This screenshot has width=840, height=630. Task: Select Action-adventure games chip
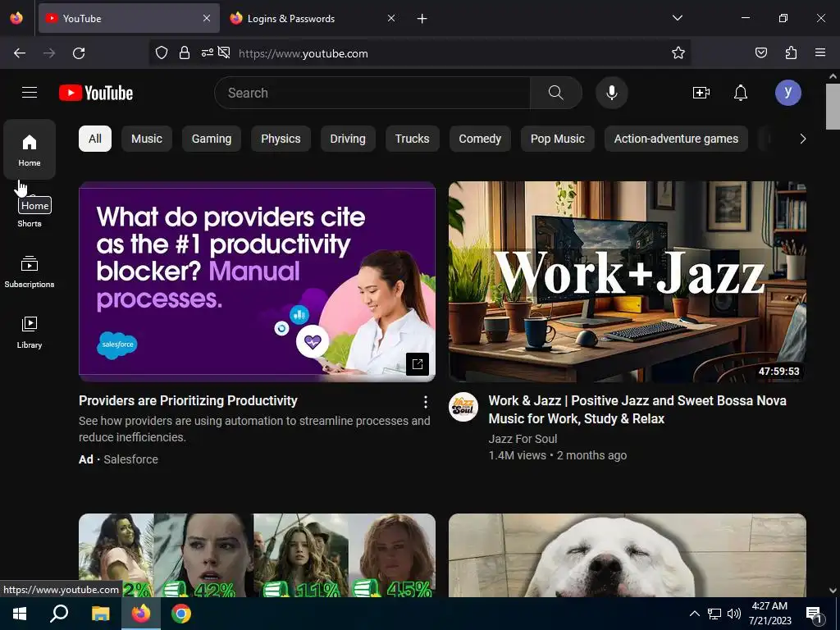(x=676, y=139)
